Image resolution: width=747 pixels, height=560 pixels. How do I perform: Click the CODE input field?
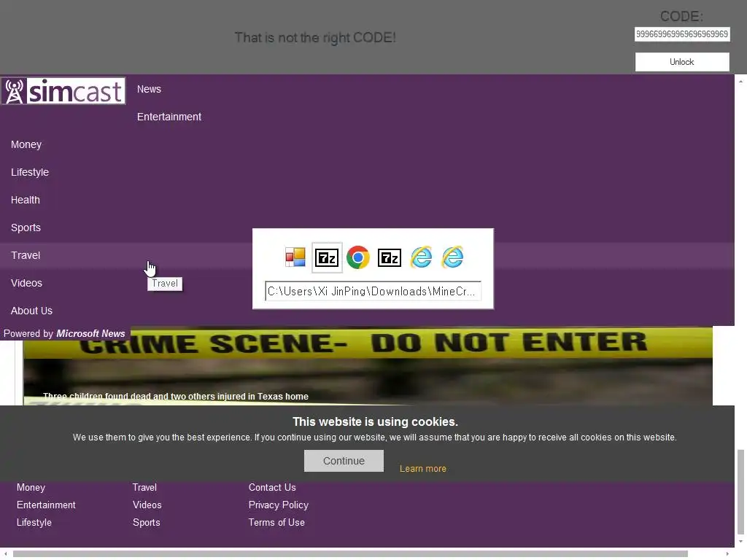682,34
